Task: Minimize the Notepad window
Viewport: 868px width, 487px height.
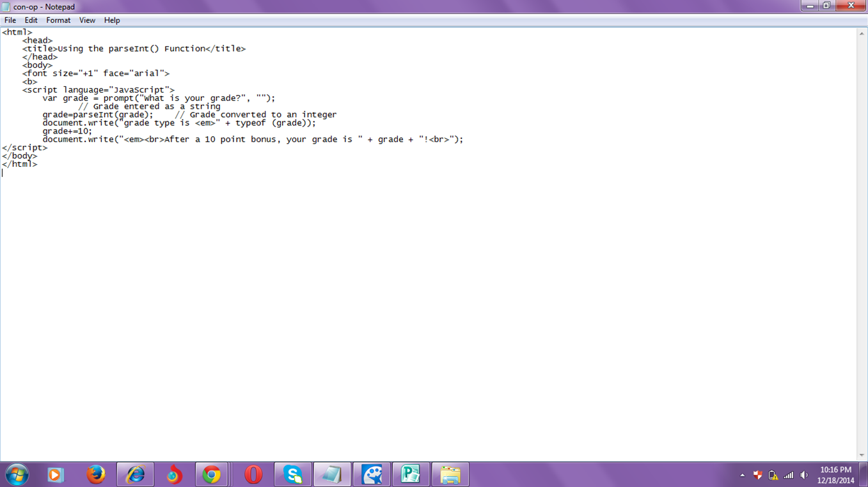Action: (810, 6)
